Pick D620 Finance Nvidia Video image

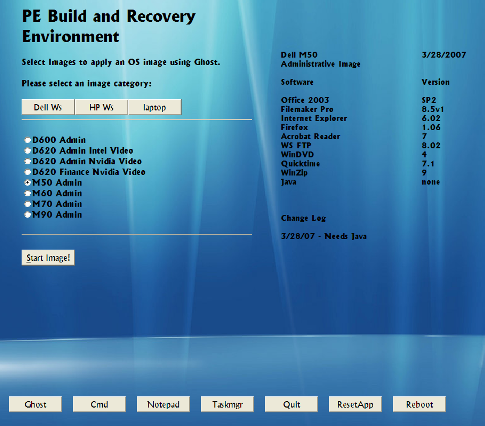(28, 172)
